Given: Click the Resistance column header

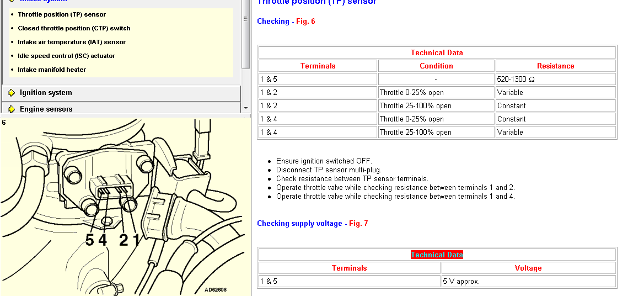Looking at the screenshot, I should click(556, 66).
